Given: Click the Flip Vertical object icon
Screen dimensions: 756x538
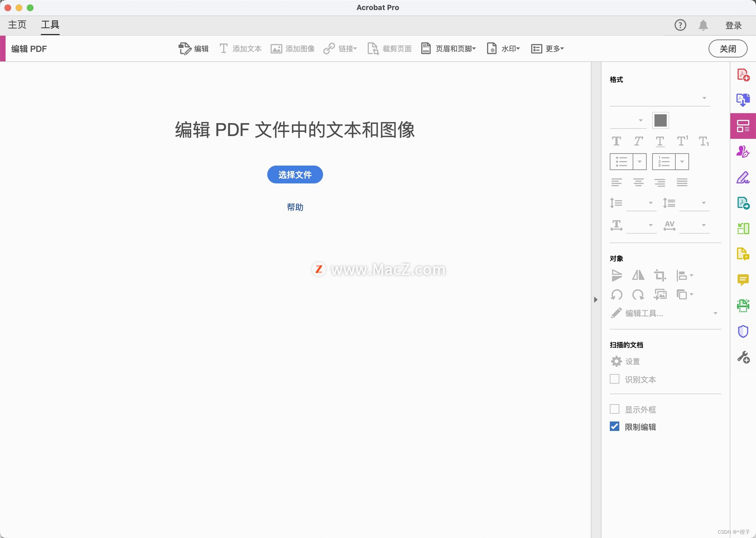Looking at the screenshot, I should coord(617,275).
